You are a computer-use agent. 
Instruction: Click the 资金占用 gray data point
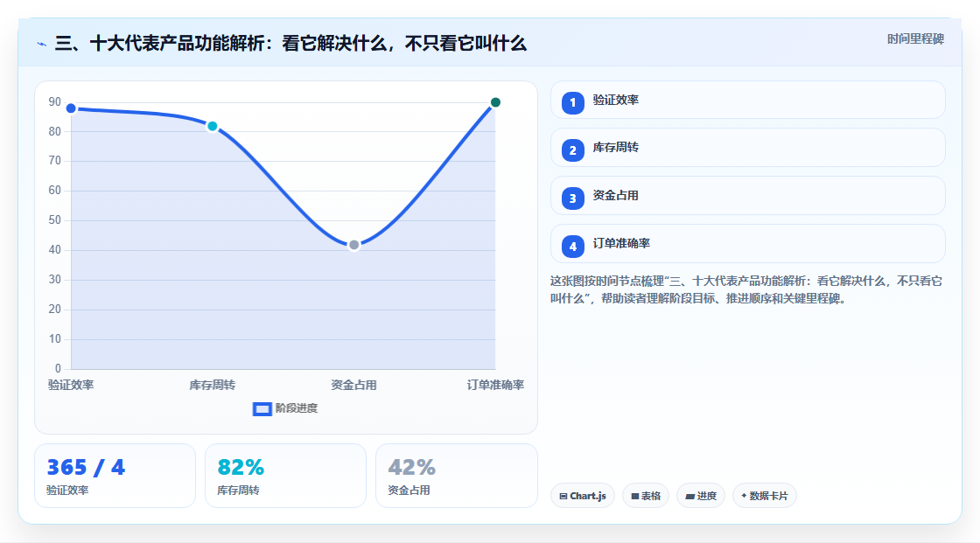353,245
